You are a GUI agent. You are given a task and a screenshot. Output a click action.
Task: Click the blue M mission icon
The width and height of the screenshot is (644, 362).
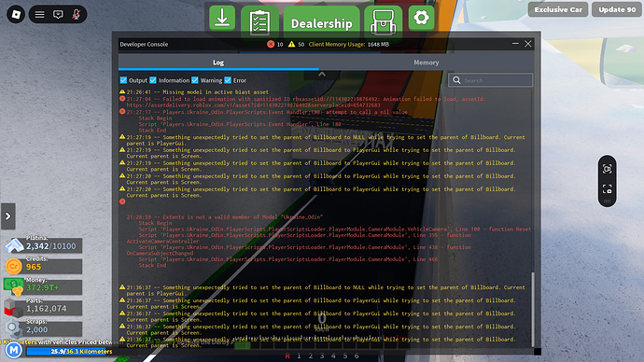(x=14, y=351)
